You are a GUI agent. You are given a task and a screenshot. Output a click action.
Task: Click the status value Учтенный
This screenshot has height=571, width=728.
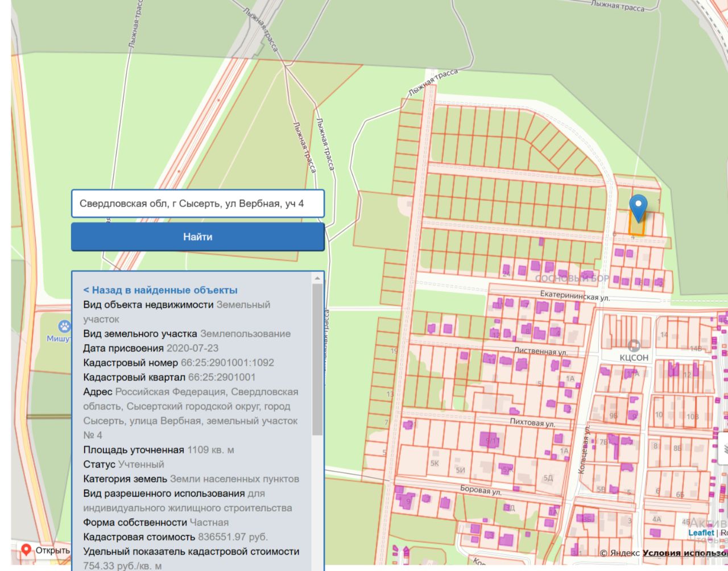[x=141, y=465]
